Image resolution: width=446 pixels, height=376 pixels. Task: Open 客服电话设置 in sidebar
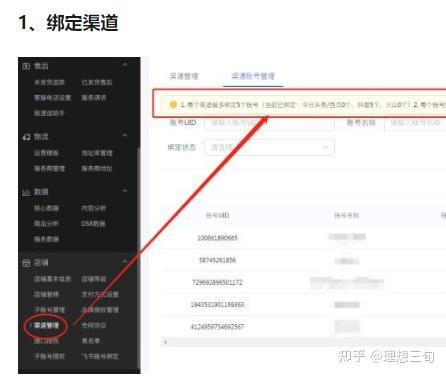pyautogui.click(x=52, y=98)
